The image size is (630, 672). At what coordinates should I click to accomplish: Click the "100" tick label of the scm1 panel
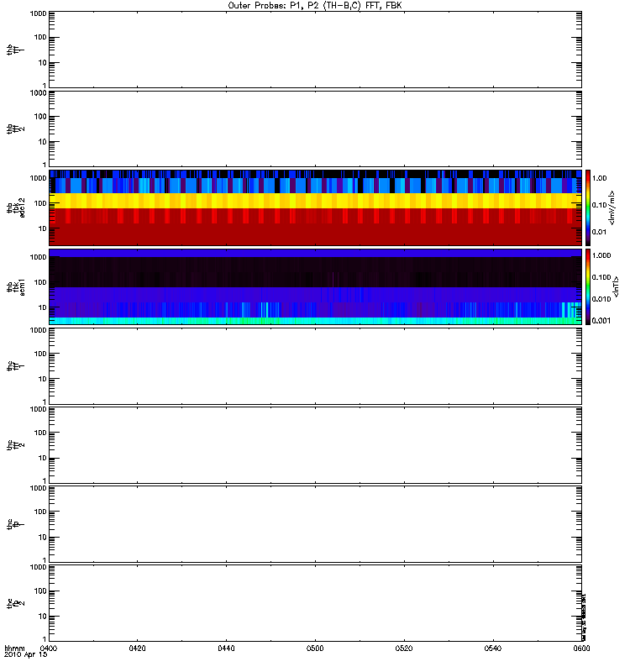tap(40, 282)
